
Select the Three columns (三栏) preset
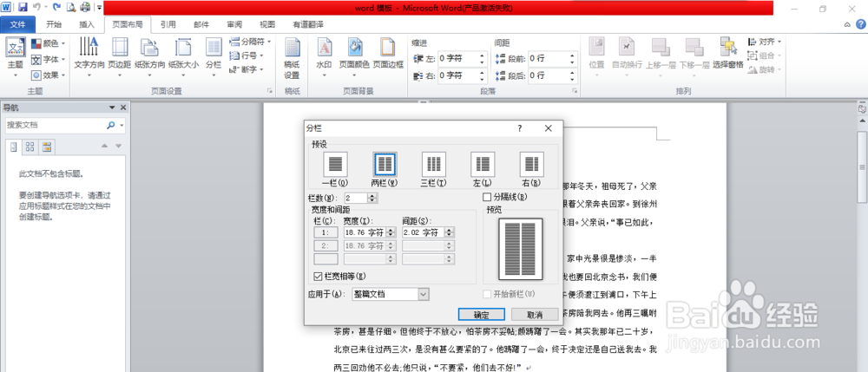(434, 169)
